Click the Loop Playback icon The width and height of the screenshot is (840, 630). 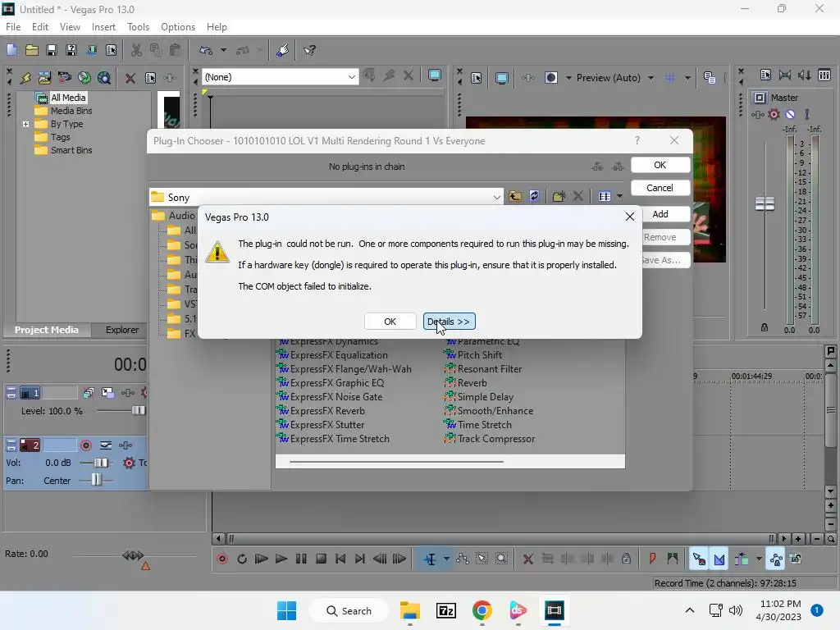(242, 559)
